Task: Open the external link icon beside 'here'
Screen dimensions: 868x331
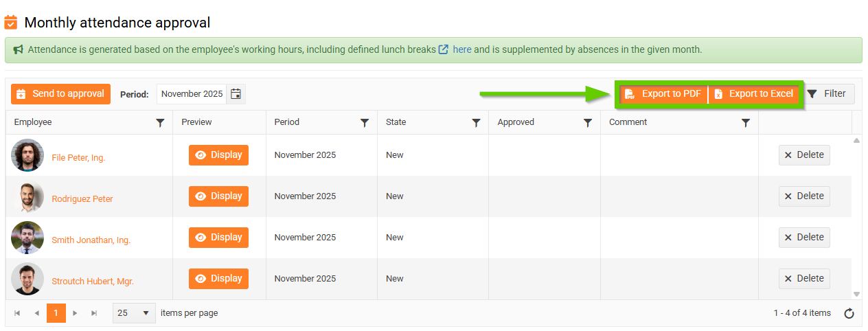Action: (x=444, y=50)
